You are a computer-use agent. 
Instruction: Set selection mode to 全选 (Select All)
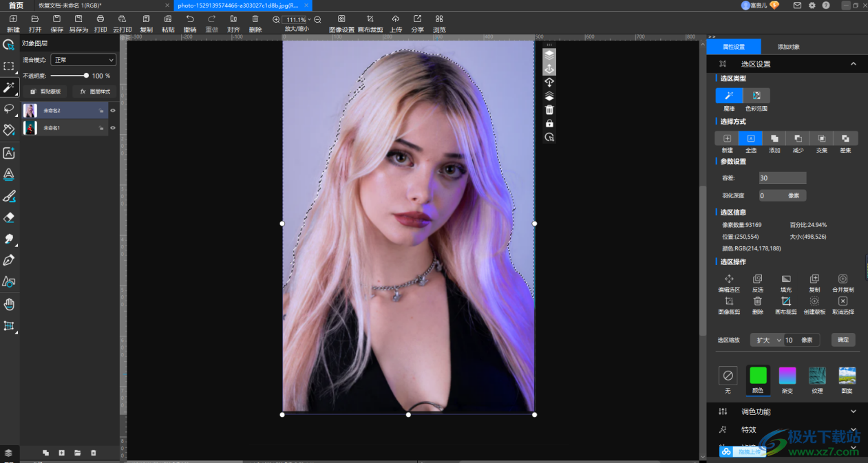[x=751, y=138]
